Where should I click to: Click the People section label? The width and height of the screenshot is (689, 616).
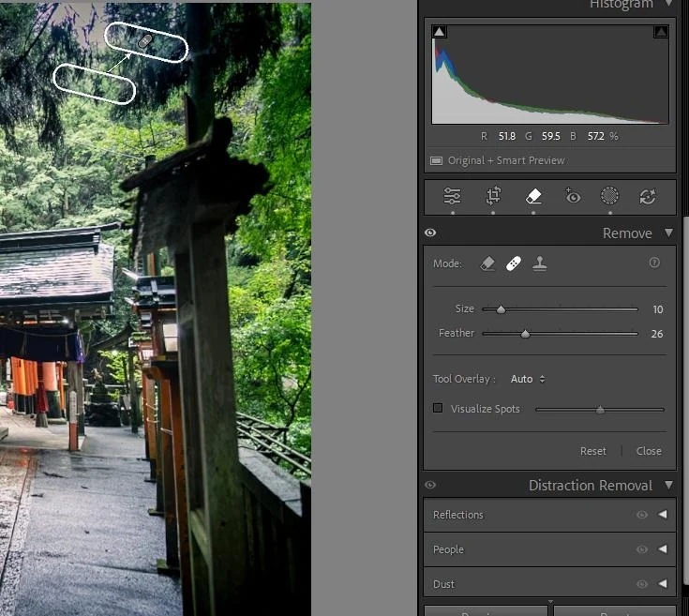[448, 549]
